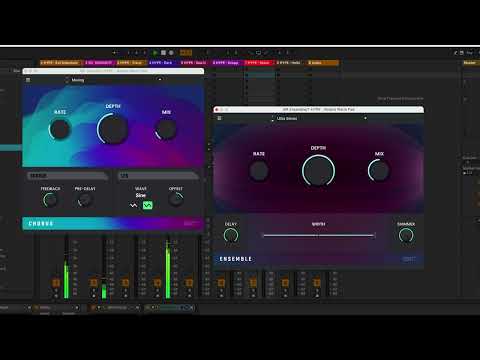Select the rightmost orange track tab
The image size is (480, 360).
click(x=323, y=62)
